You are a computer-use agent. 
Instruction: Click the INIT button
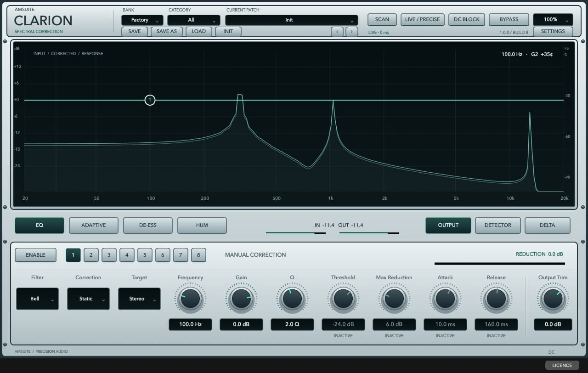(228, 31)
